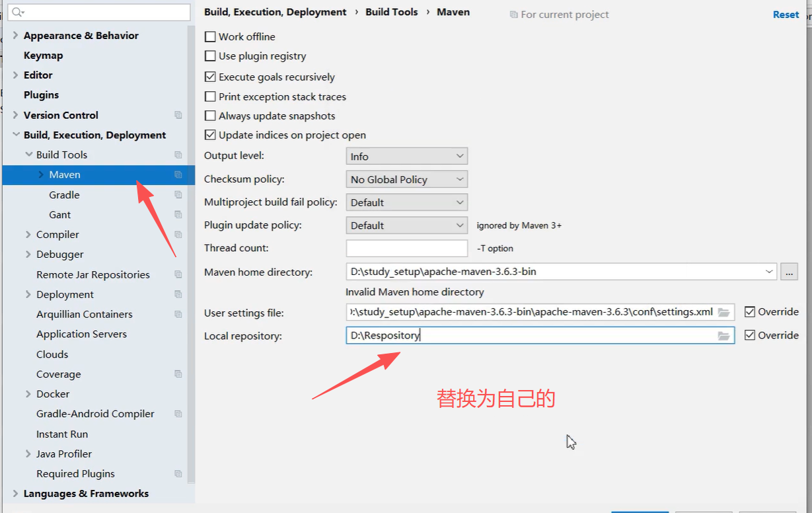Screen dimensions: 812x513
Task: Click project-level icon beside Compiler
Action: click(x=178, y=235)
